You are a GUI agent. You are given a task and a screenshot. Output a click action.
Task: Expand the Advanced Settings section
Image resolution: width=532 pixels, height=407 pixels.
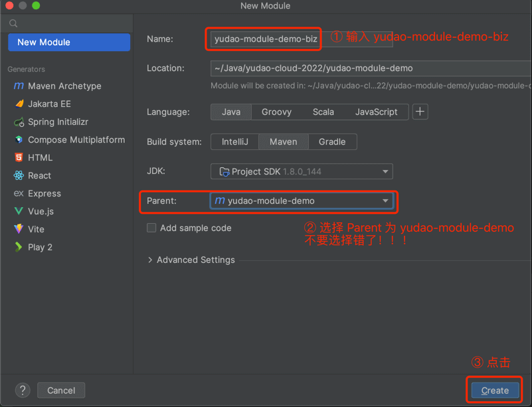coord(191,260)
